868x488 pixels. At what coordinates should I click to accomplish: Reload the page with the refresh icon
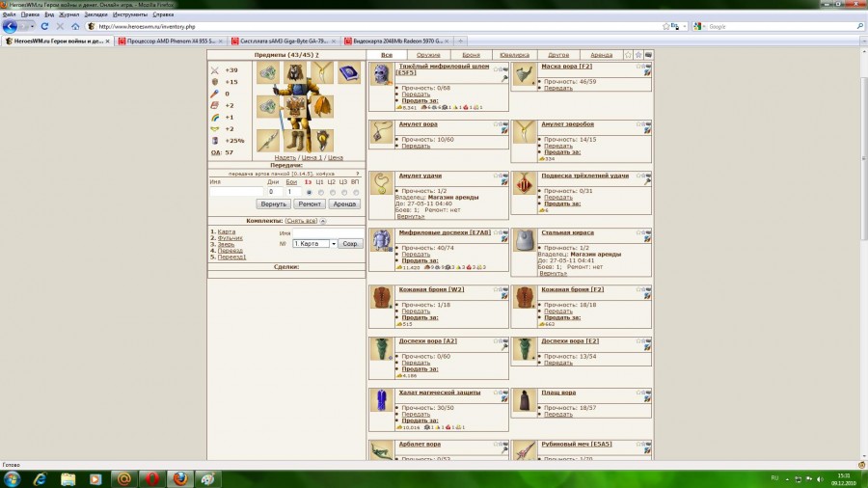point(44,26)
